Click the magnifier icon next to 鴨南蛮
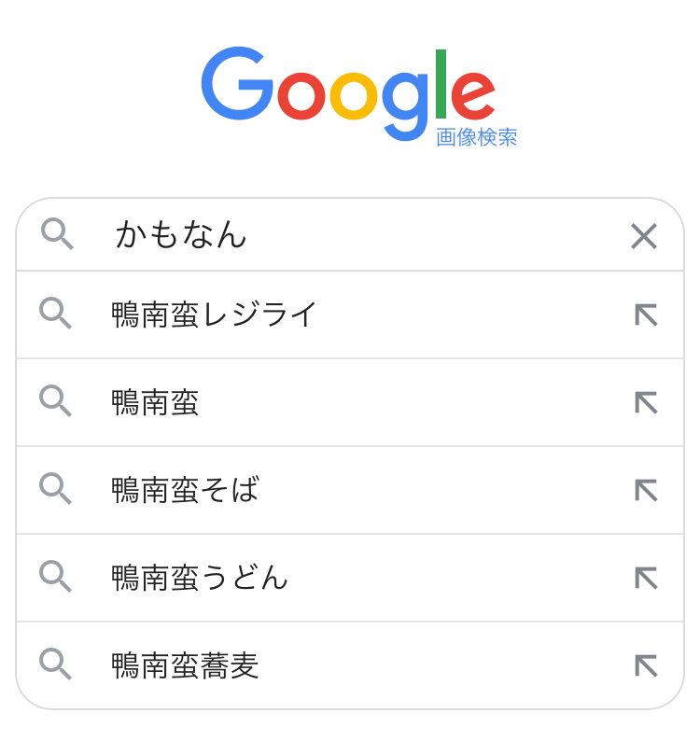The width and height of the screenshot is (700, 741). (55, 401)
